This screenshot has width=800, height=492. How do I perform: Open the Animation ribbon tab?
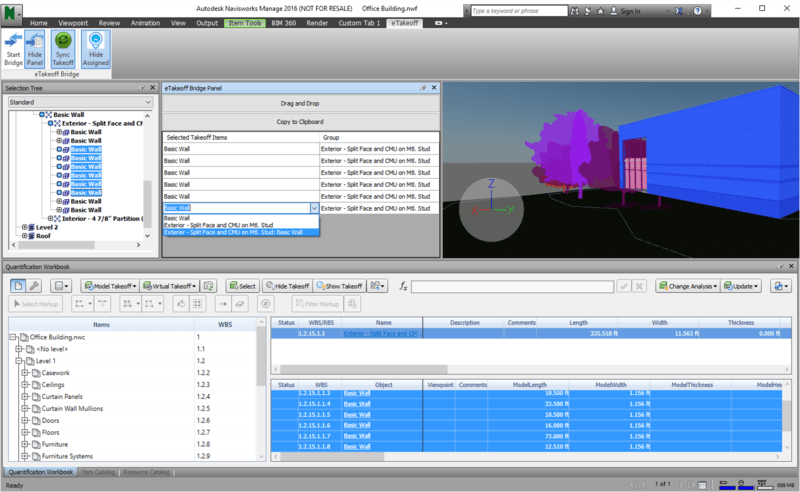(145, 23)
